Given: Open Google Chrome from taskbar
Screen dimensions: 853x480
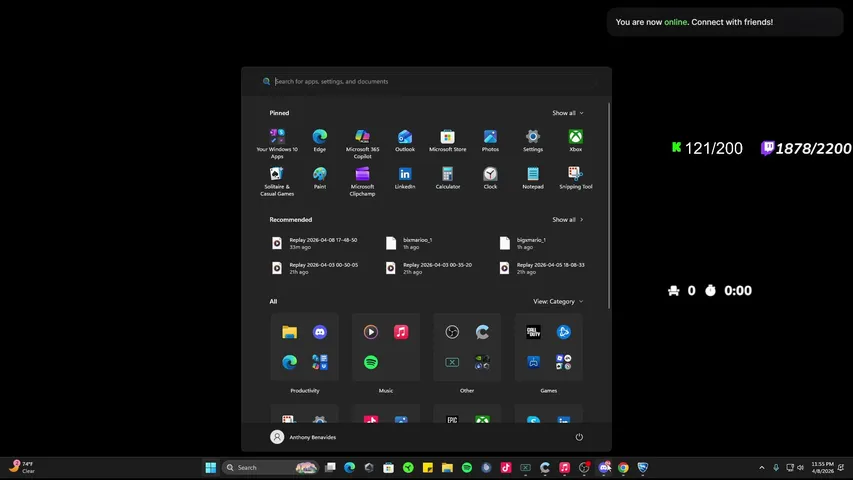Looking at the screenshot, I should point(623,467).
